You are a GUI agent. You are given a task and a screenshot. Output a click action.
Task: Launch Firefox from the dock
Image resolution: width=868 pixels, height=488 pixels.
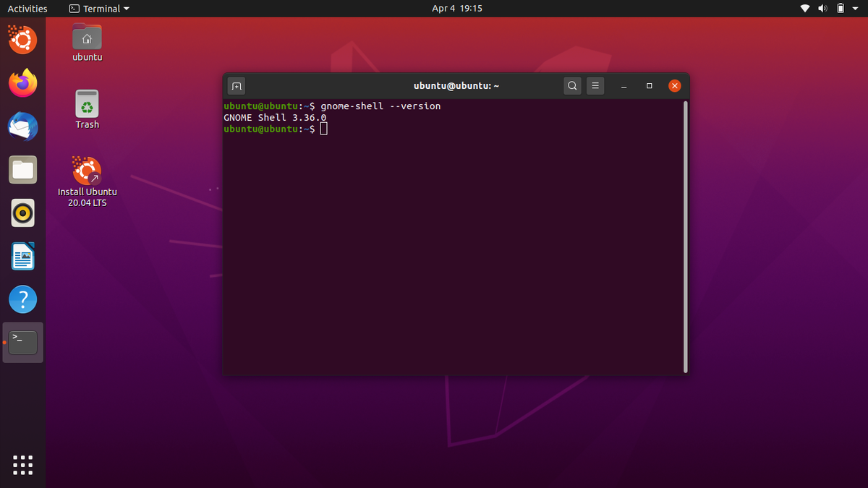(23, 83)
